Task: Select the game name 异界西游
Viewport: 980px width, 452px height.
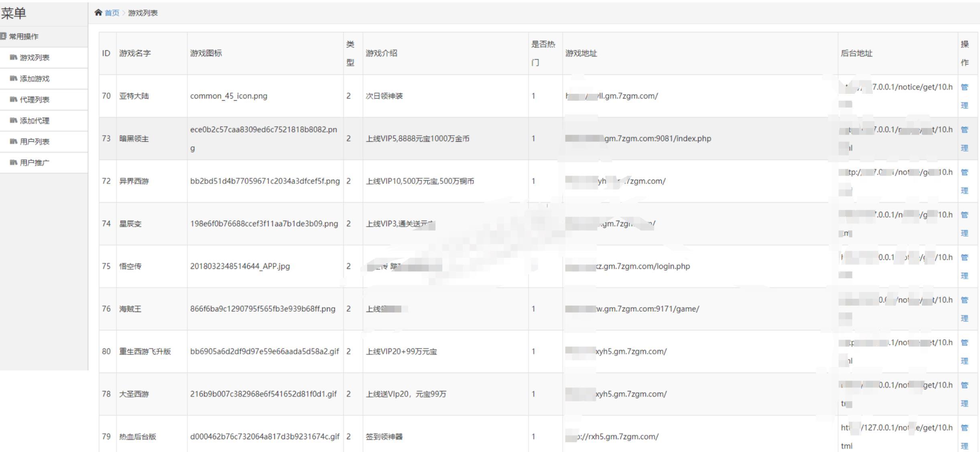Action: [134, 181]
